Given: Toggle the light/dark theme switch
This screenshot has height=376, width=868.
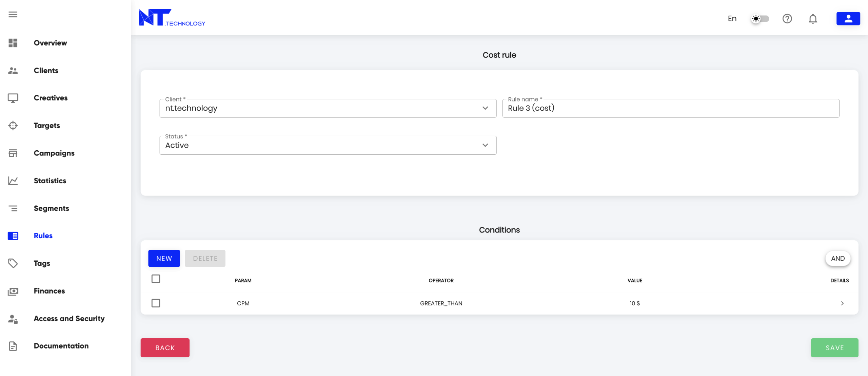Looking at the screenshot, I should point(760,19).
